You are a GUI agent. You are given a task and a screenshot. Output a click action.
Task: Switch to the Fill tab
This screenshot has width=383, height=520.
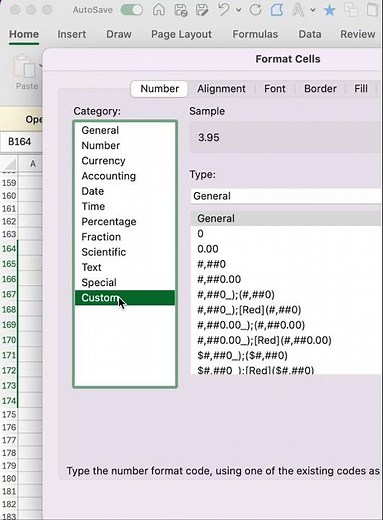pyautogui.click(x=361, y=89)
